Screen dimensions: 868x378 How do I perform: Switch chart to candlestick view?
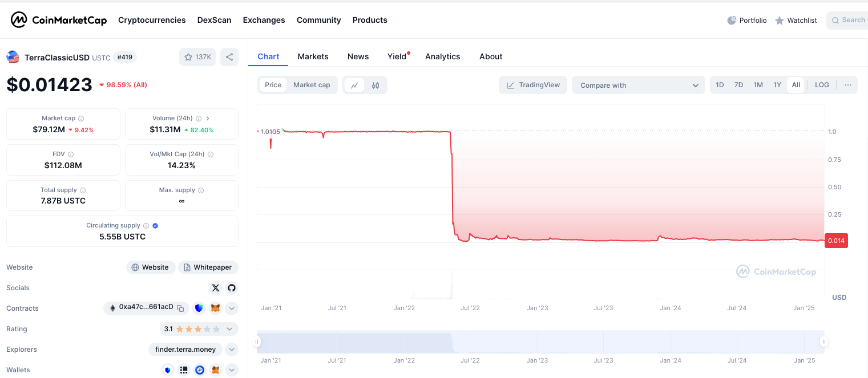coord(376,85)
